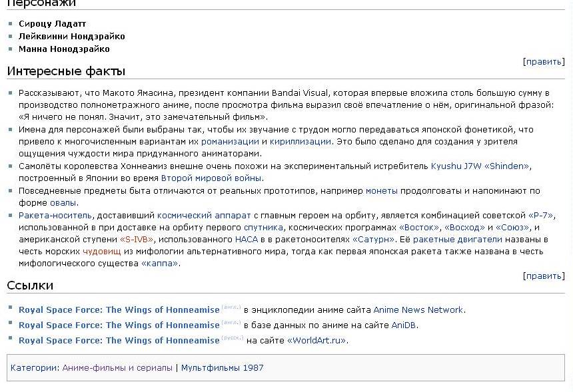Open the «кириллизации» article link
The height and width of the screenshot is (392, 573).
click(x=300, y=142)
